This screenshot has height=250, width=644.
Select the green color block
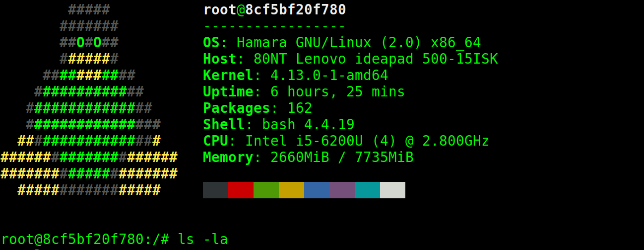click(x=266, y=190)
